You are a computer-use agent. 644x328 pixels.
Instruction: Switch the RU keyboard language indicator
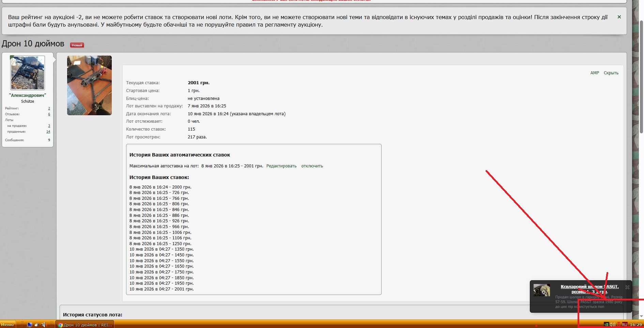point(625,325)
